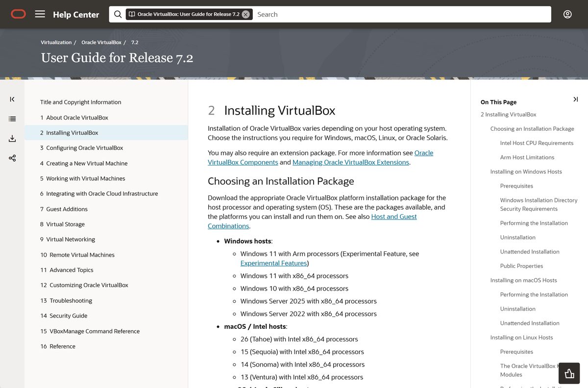Open chapter 3 Configuring Oracle VirtualBox
Viewport: 588px width, 388px height.
point(81,148)
